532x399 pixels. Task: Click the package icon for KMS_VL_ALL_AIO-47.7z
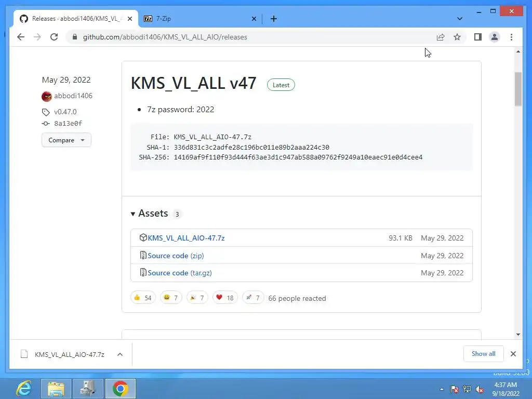coord(143,237)
